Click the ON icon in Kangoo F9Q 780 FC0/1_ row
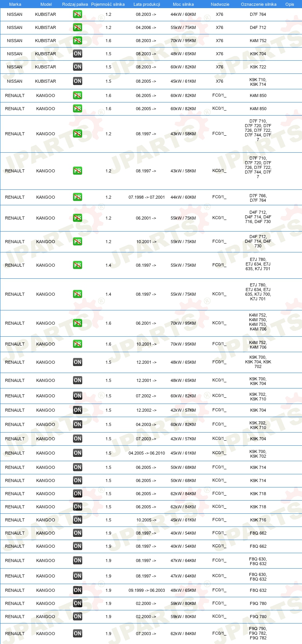Viewport: 302px width, 644px height. tap(77, 603)
